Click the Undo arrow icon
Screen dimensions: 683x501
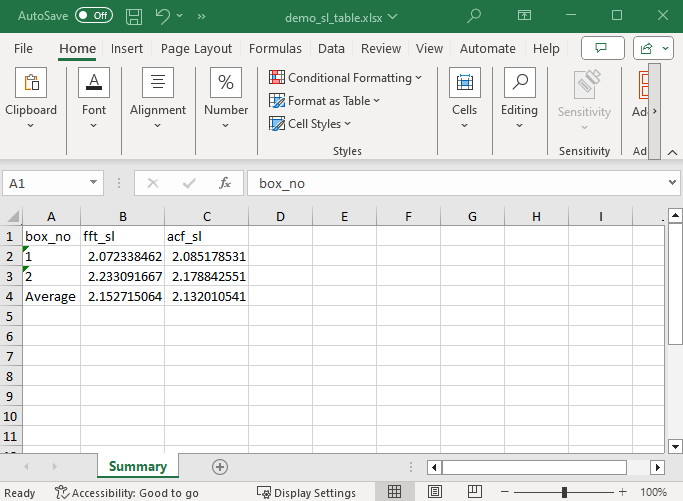(162, 16)
